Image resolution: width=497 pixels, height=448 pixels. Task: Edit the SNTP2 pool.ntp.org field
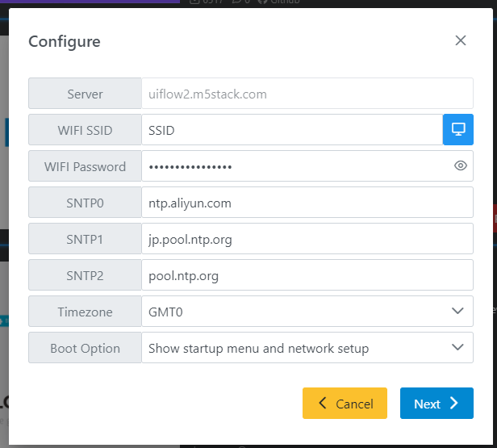[x=307, y=275]
